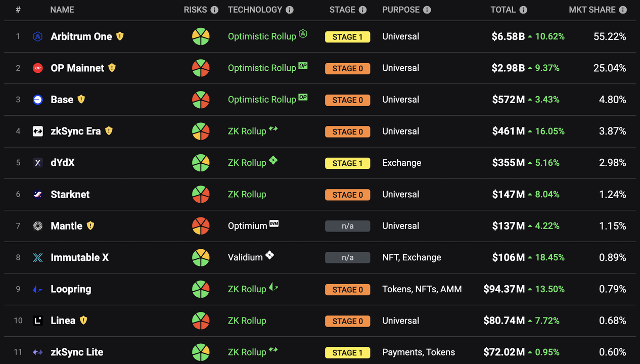Open the zkSync Era project page

(76, 131)
